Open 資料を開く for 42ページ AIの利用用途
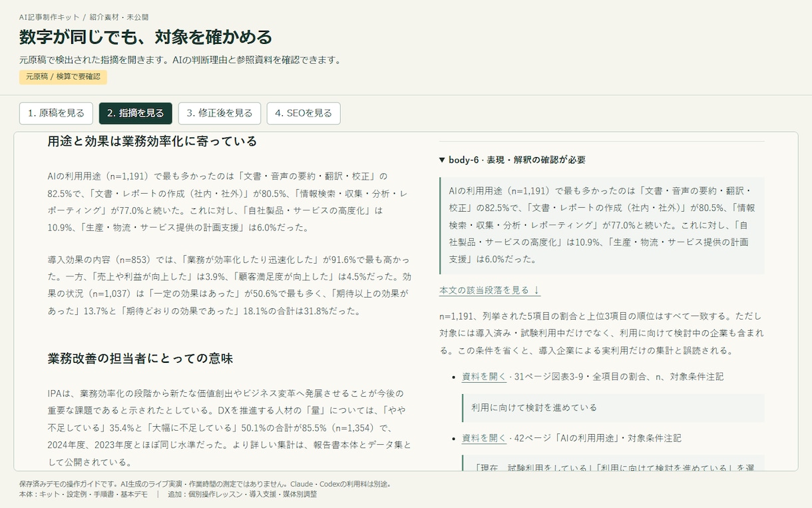Image resolution: width=812 pixels, height=508 pixels. tap(484, 438)
